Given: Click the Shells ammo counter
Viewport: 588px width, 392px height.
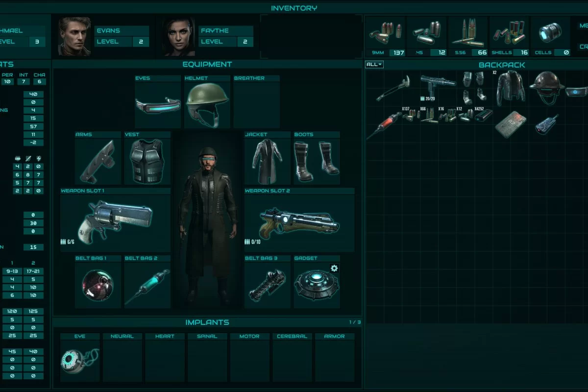Looking at the screenshot, I should pos(509,37).
